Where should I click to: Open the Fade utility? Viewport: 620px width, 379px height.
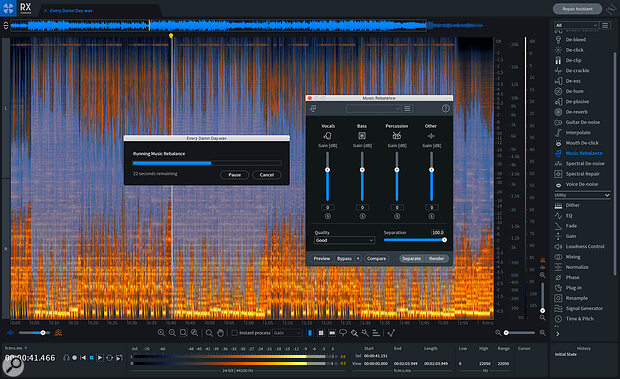click(x=566, y=226)
